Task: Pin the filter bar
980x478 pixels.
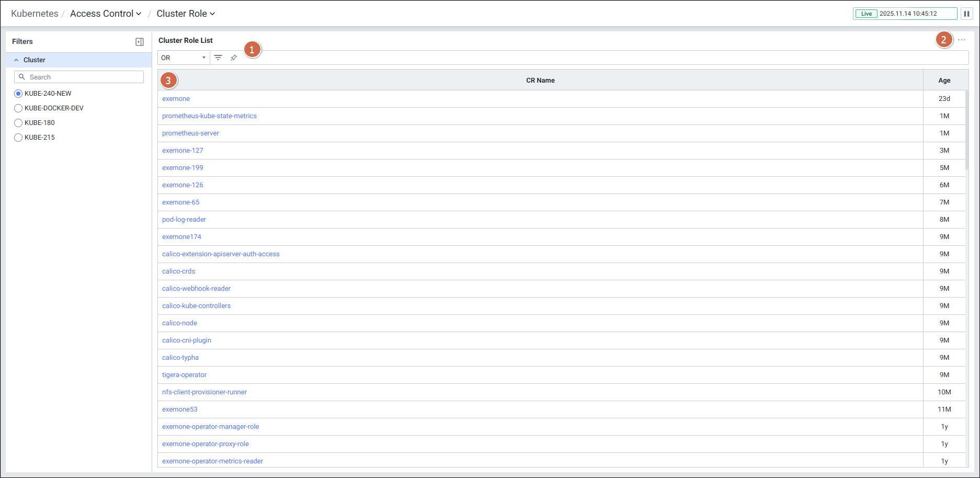Action: click(x=234, y=58)
